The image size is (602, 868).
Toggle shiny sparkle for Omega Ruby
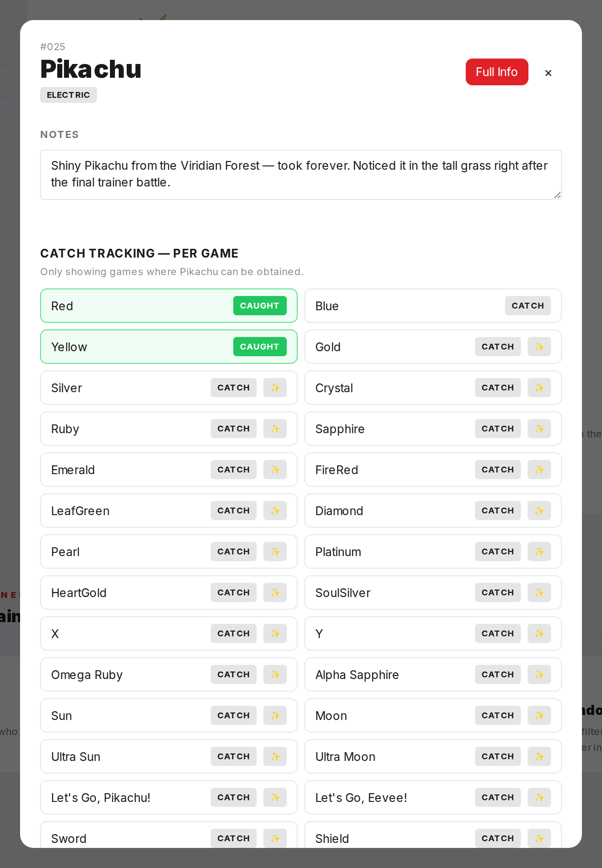275,674
